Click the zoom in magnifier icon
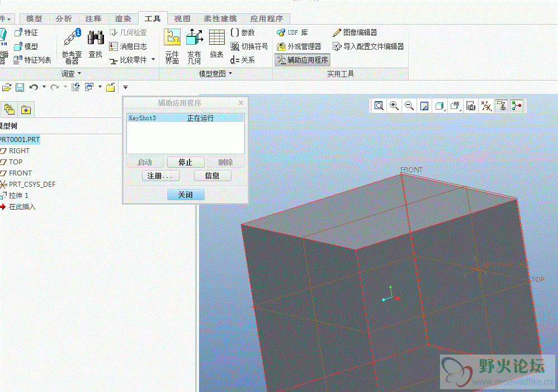Screen dimensions: 558x392 point(394,106)
